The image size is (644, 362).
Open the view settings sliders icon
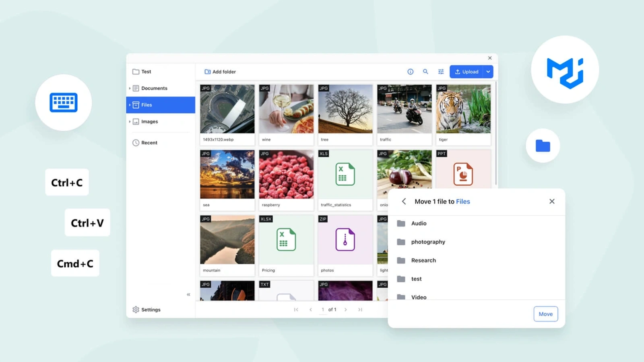tap(441, 72)
